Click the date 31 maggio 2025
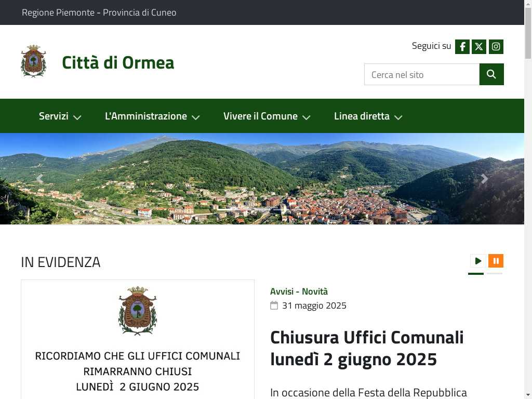532x399 pixels. pos(314,305)
